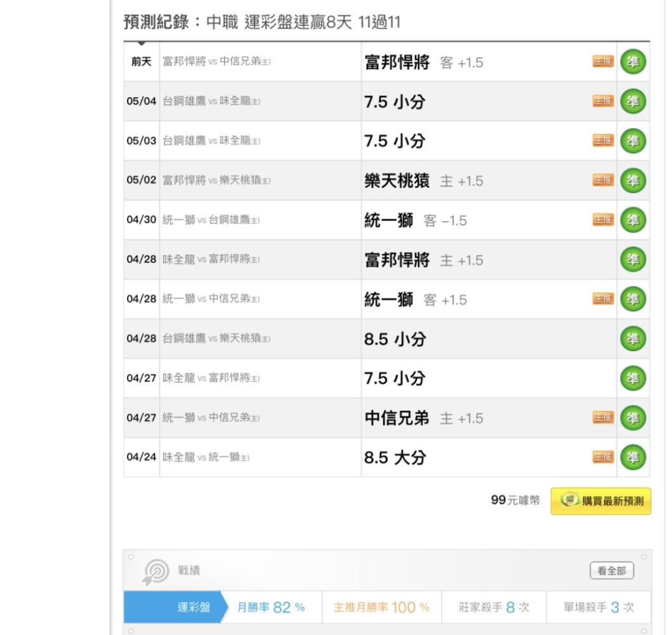Click the 8.5 大分 prediction
The image size is (672, 635).
pos(395,457)
